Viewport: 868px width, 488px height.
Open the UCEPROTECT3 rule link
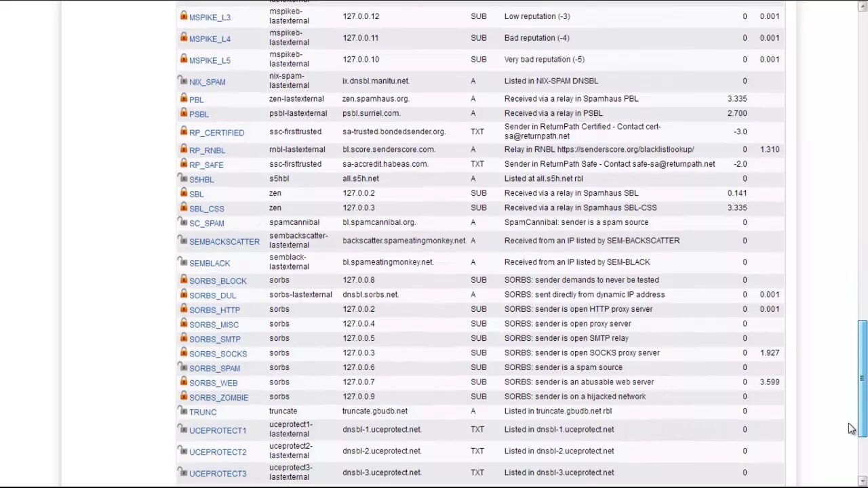pos(218,474)
